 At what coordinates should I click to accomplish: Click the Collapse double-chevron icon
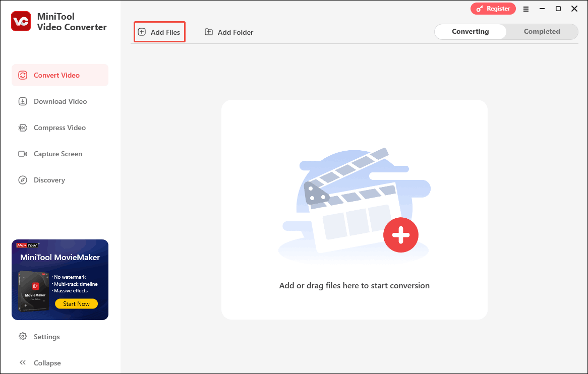point(23,362)
